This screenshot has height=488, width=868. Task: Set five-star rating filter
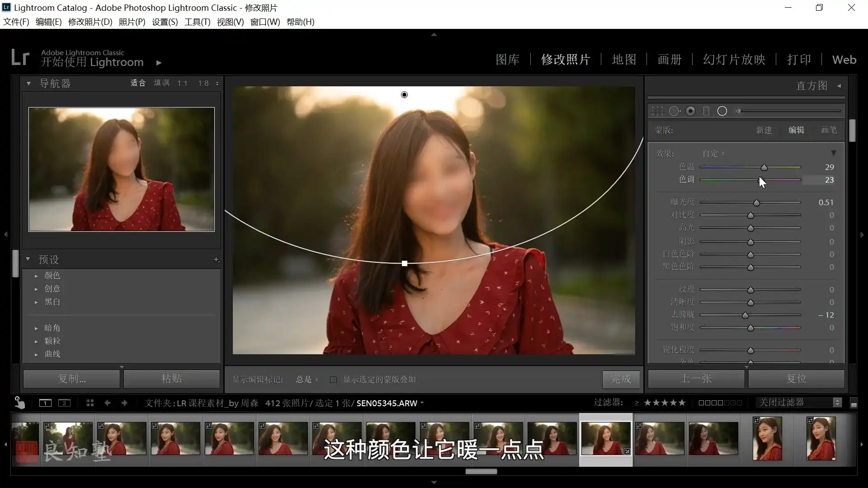(682, 403)
